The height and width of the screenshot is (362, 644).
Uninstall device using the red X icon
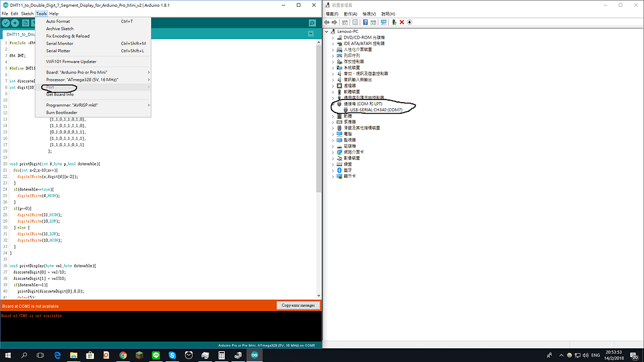coord(401,22)
